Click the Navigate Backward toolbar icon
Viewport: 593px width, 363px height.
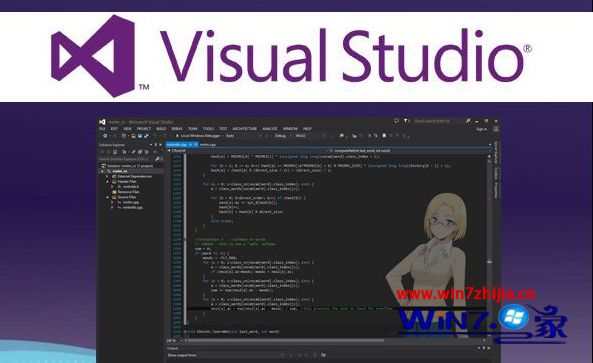(x=106, y=136)
